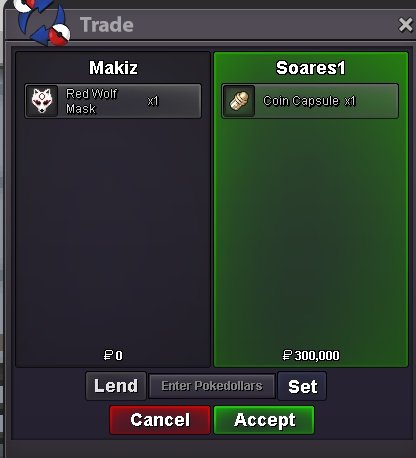Click the empty green area of Soares1's panel
Screen dimensions: 416x458
click(x=311, y=233)
